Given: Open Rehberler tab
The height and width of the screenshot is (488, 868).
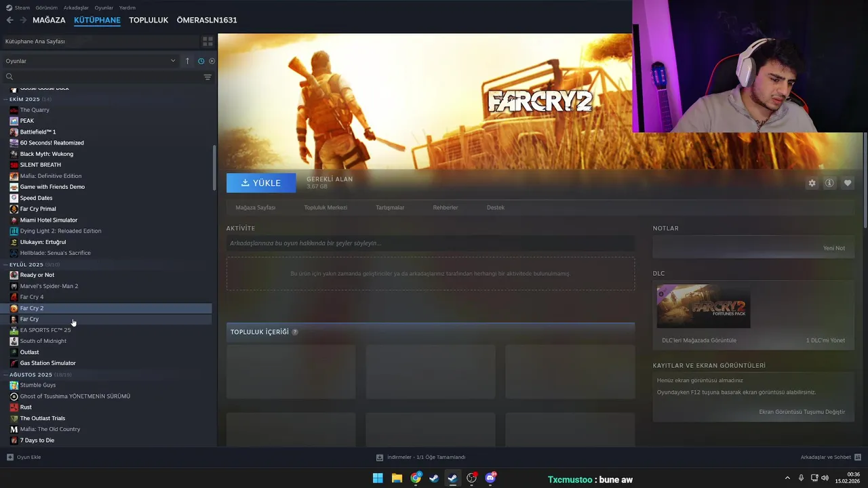Looking at the screenshot, I should pyautogui.click(x=446, y=207).
